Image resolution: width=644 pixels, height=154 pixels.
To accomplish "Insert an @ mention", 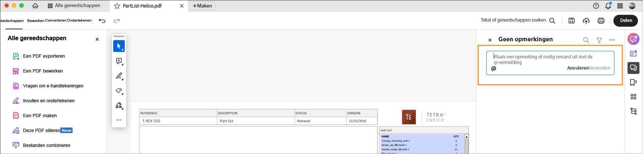I will point(494,68).
